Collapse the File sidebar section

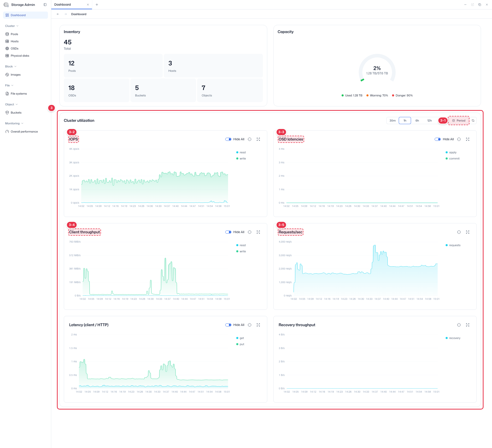[9, 85]
